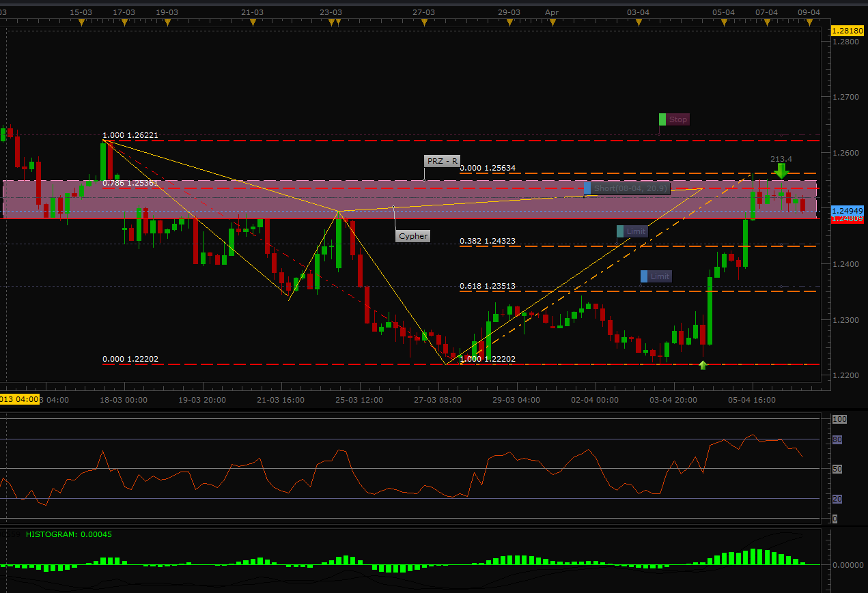The image size is (868, 593).
Task: Click the 25-03 12:00 time axis label
Action: click(x=359, y=400)
